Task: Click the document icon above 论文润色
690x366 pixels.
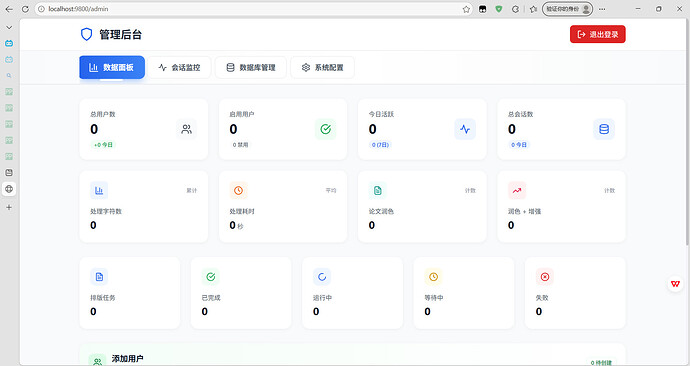Action: [x=378, y=190]
